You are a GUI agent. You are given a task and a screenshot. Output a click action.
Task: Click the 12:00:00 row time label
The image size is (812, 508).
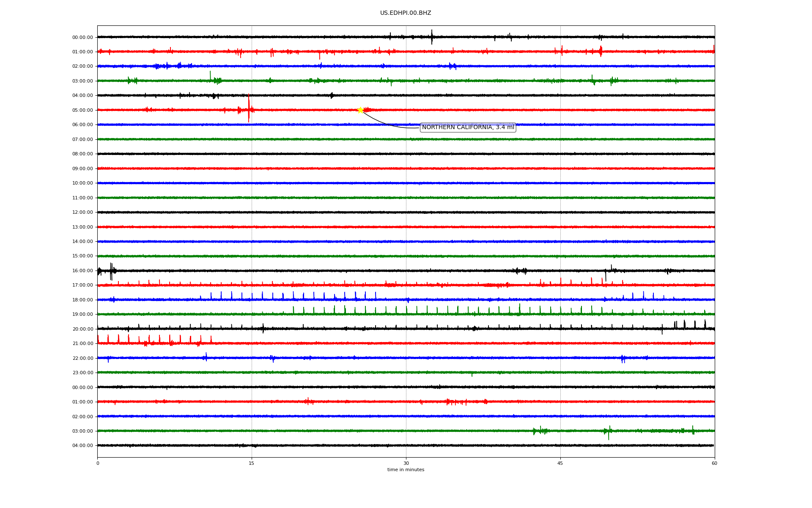pos(82,212)
